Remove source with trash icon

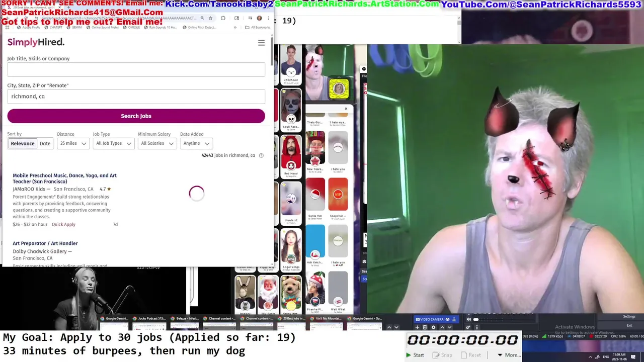425,327
